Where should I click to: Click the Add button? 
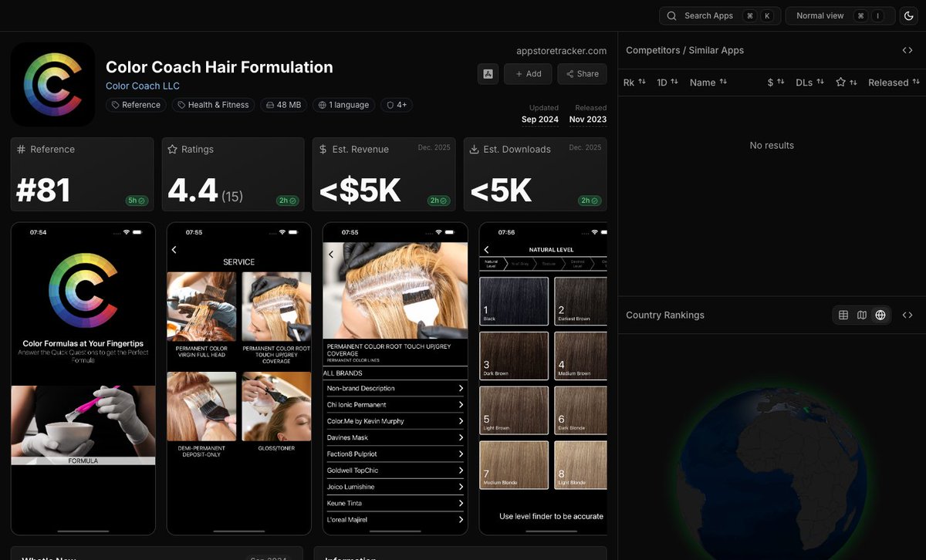pyautogui.click(x=528, y=74)
